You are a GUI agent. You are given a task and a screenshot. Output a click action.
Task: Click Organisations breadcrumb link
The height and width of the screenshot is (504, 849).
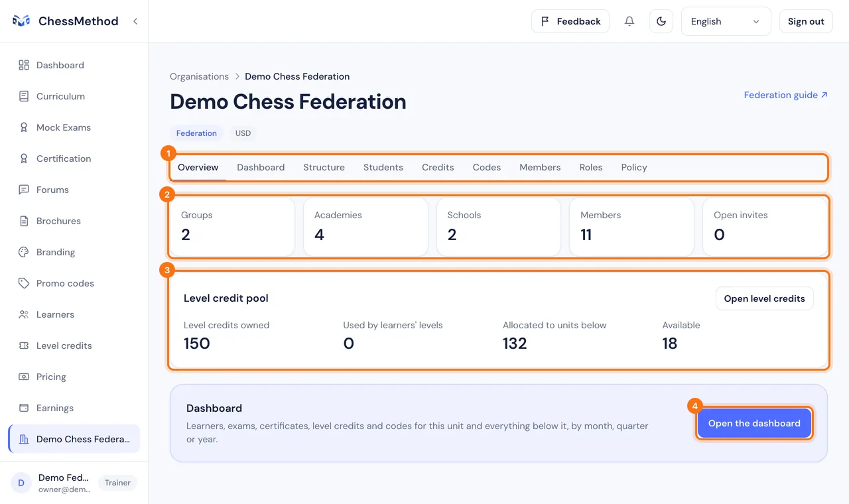click(x=199, y=76)
